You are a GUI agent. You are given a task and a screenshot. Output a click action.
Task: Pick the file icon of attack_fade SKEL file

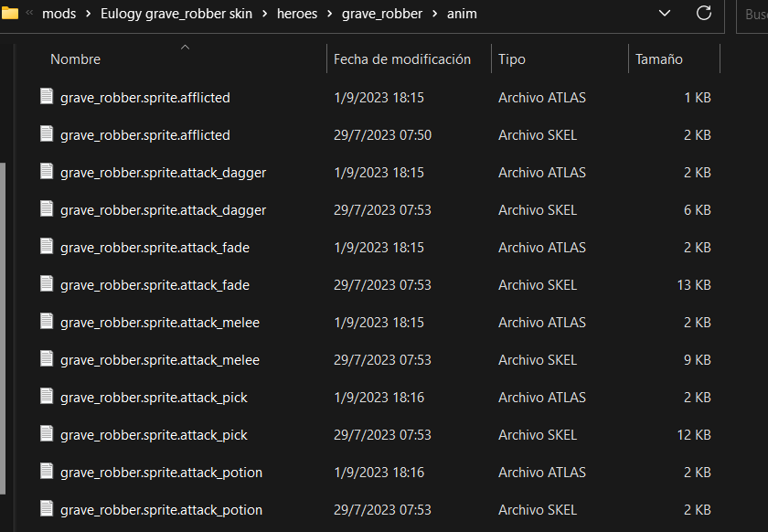pos(47,284)
